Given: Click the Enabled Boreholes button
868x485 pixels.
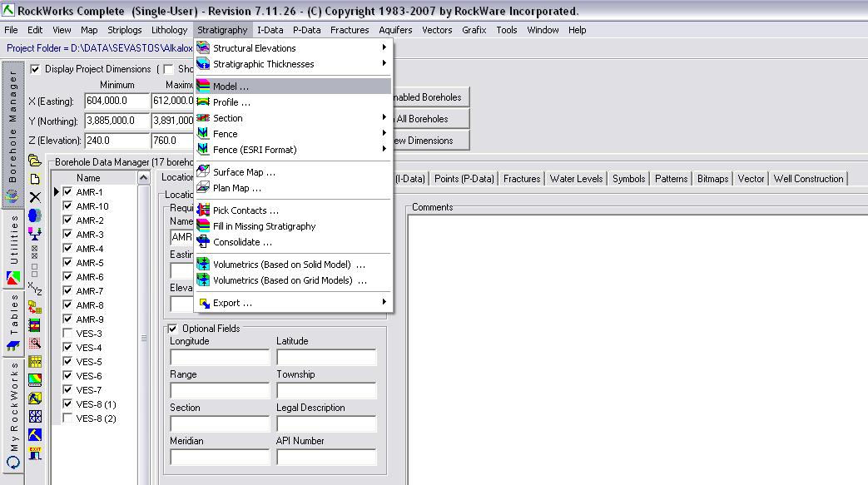Looking at the screenshot, I should [430, 97].
